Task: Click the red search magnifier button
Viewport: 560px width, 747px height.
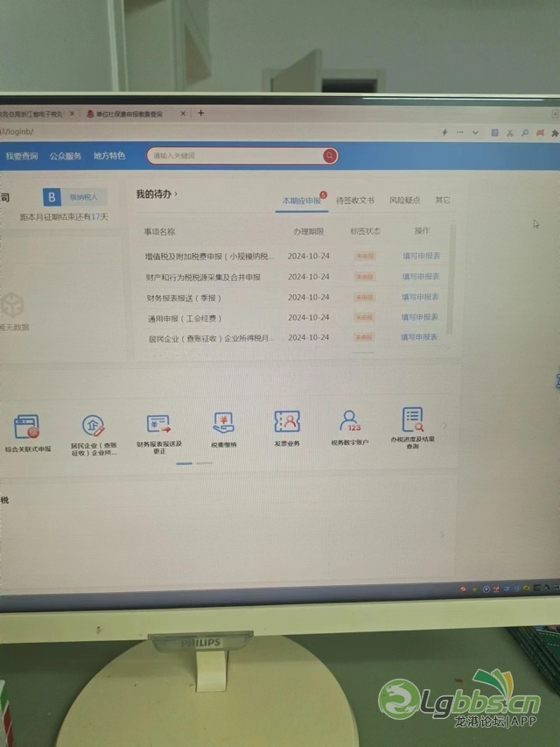Action: click(x=330, y=156)
